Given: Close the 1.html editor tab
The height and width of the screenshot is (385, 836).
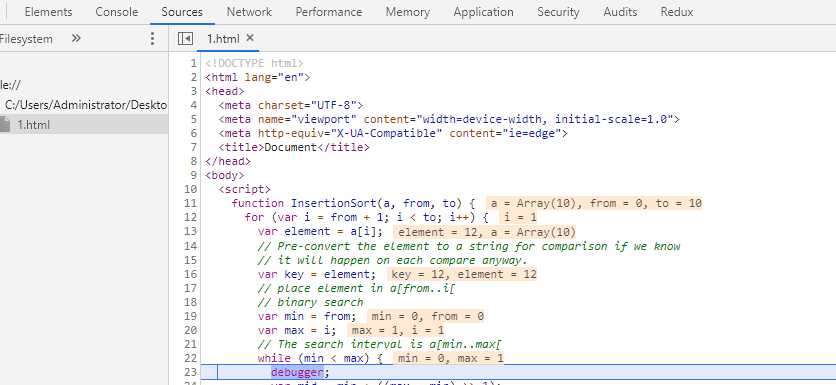Looking at the screenshot, I should (250, 38).
